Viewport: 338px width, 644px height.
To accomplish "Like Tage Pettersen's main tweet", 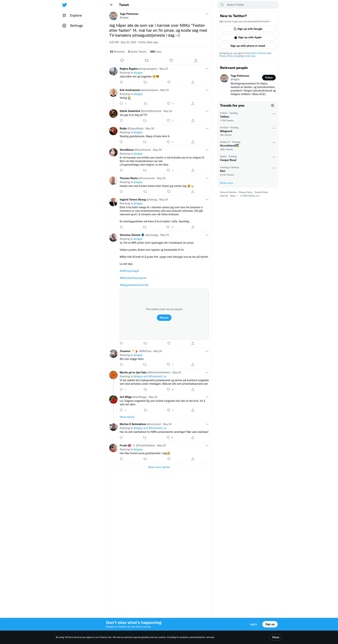I will pyautogui.click(x=171, y=60).
